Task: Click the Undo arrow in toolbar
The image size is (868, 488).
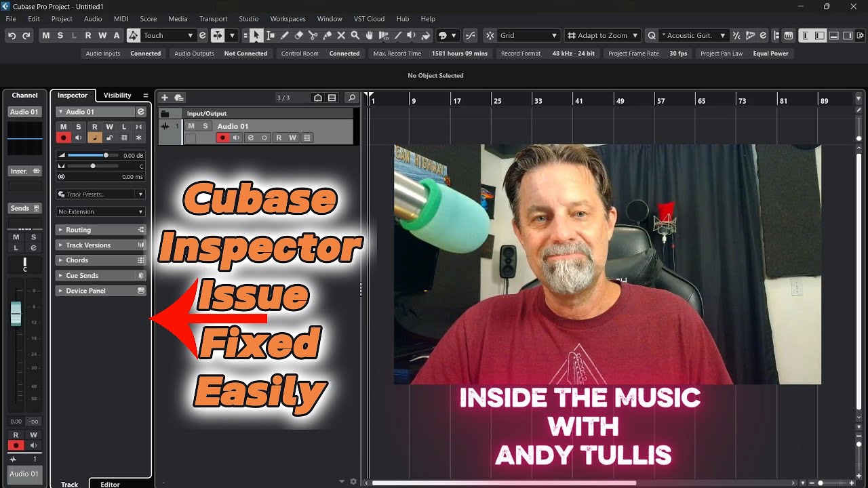Action: [12, 35]
